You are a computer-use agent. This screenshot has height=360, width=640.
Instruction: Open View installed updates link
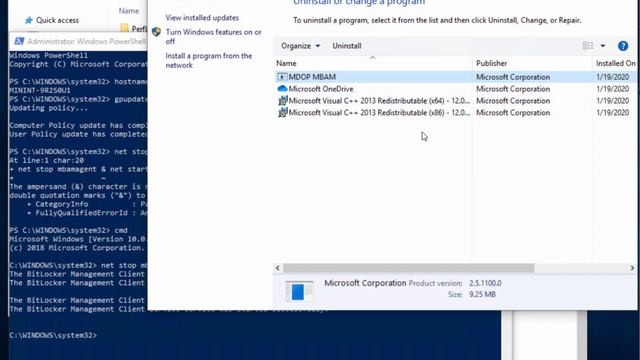pos(202,18)
